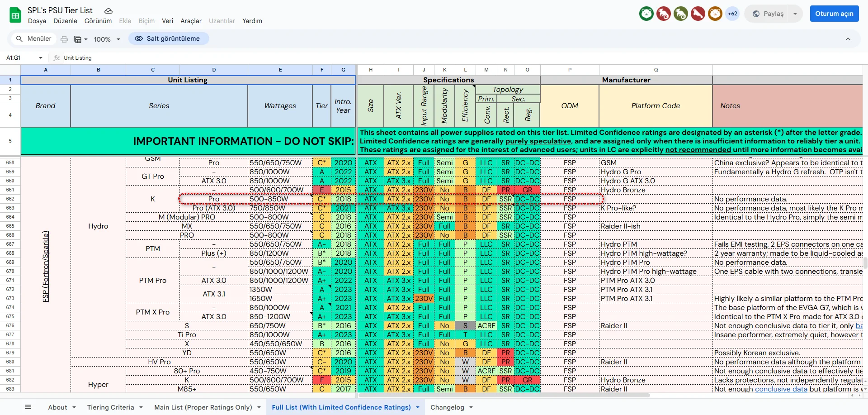Open dropdown arrow next to Paylaş
868x415 pixels.
coord(795,14)
